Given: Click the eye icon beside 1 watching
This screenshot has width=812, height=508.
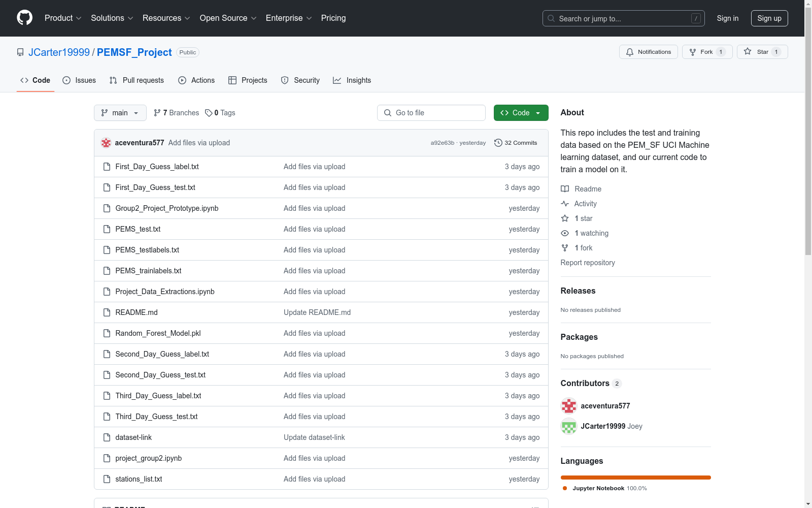Looking at the screenshot, I should pos(565,233).
